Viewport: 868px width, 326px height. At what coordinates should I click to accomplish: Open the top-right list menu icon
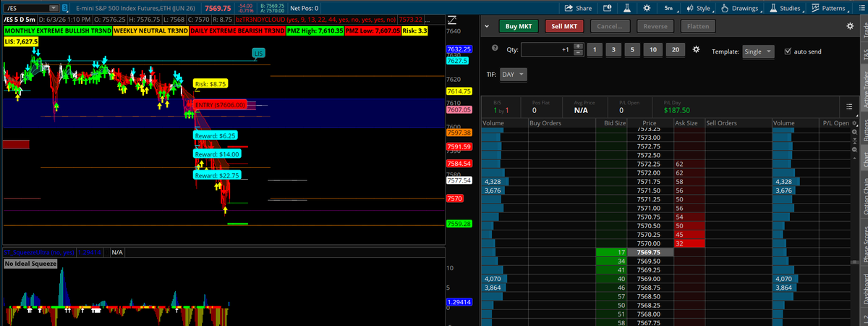pos(861,8)
